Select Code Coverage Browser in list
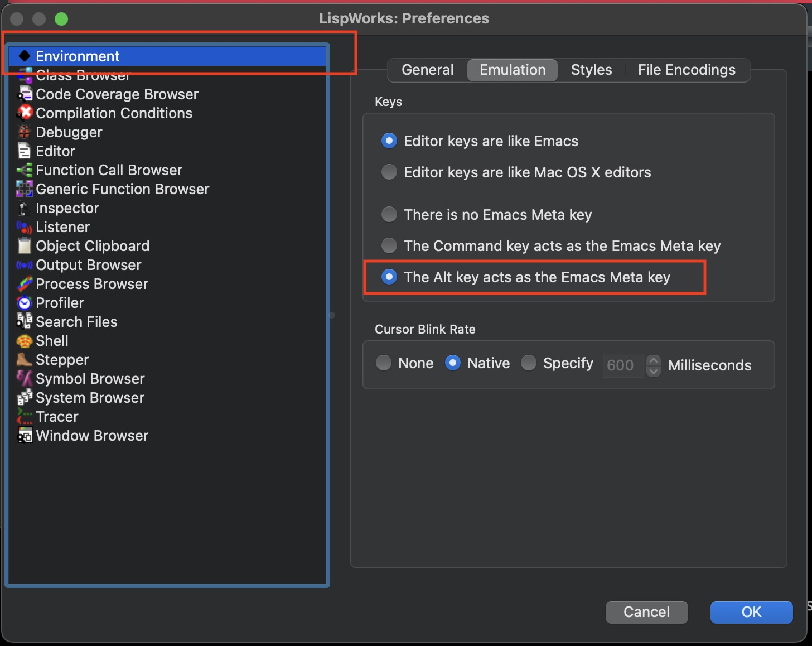The width and height of the screenshot is (812, 646). (167, 94)
